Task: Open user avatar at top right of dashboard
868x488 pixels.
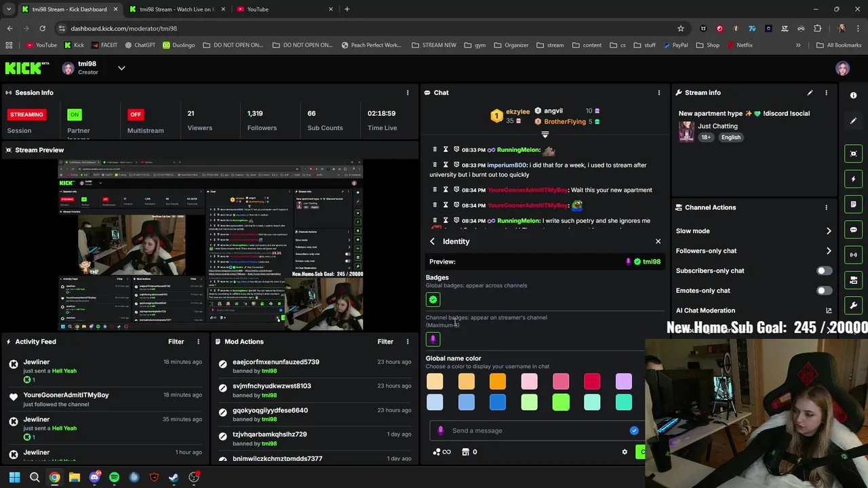Action: coord(842,68)
